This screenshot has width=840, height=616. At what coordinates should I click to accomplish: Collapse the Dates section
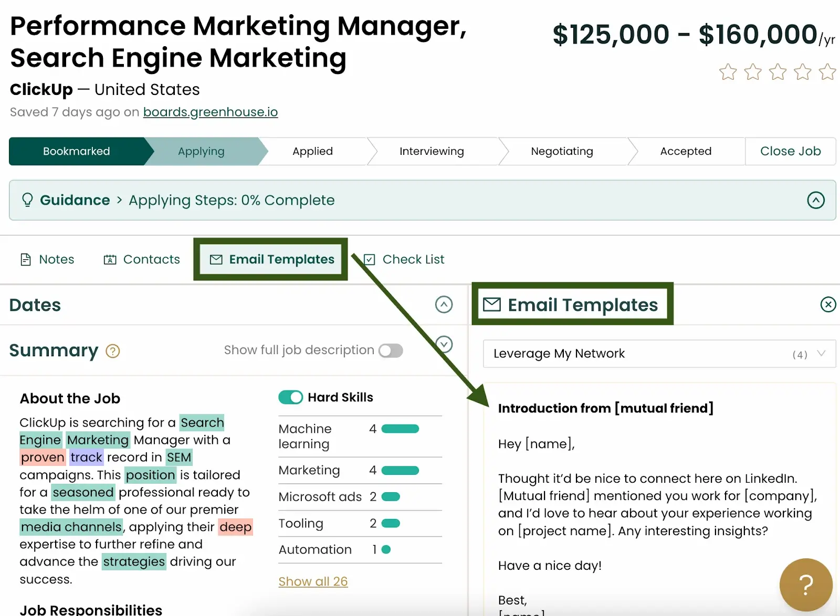click(444, 305)
